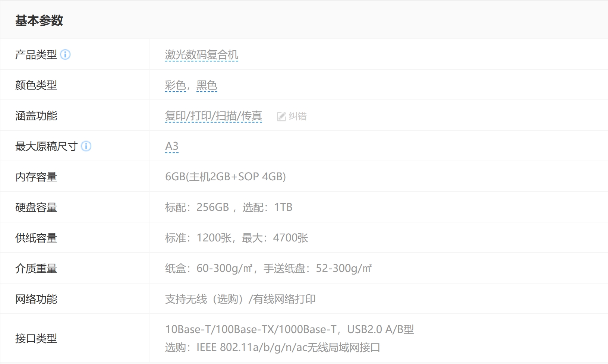
Task: Click the pencil edit icon before 纠错
Action: [281, 117]
